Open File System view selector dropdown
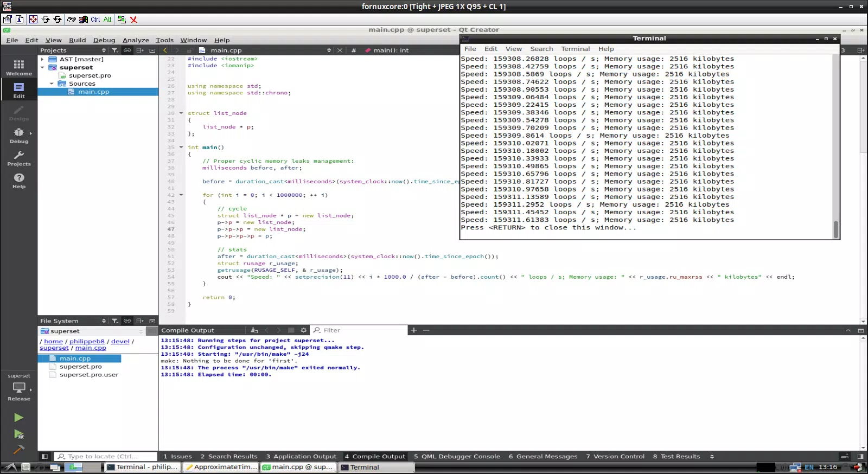Image resolution: width=868 pixels, height=474 pixels. 73,321
